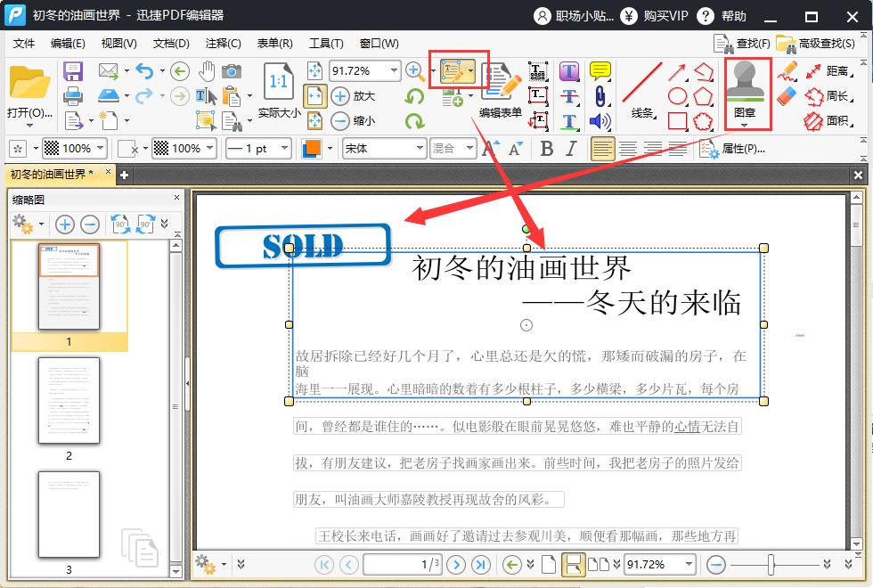Toggle bold text formatting
The width and height of the screenshot is (873, 588).
(545, 149)
